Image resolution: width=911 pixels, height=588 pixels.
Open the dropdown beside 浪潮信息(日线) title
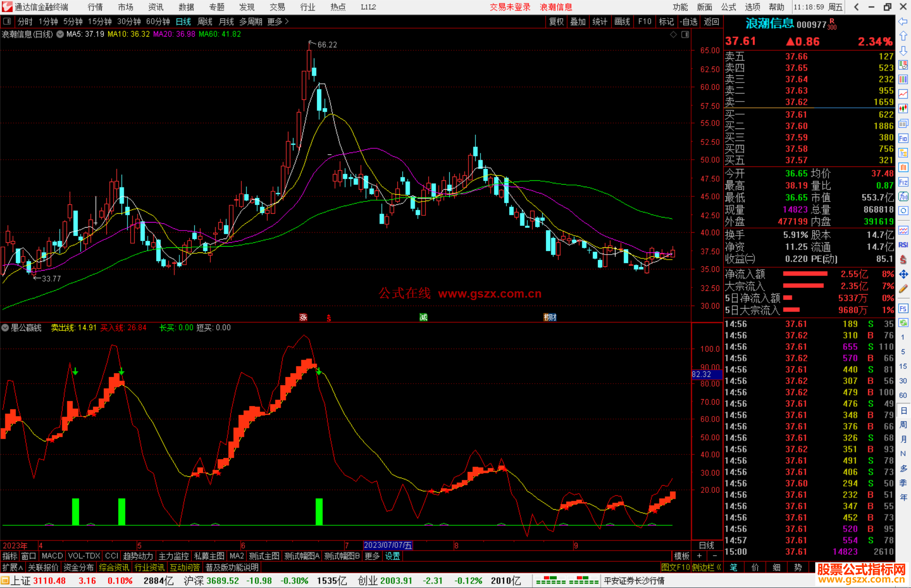pyautogui.click(x=60, y=34)
